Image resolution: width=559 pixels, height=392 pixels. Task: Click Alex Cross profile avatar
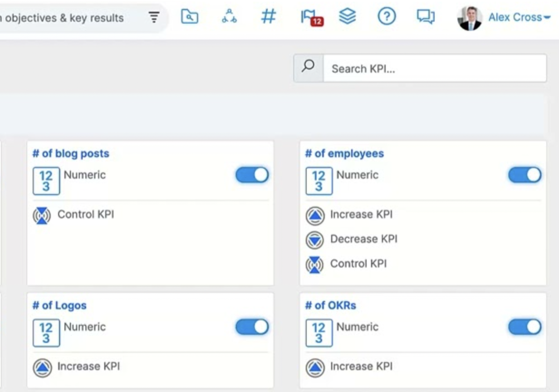click(470, 18)
